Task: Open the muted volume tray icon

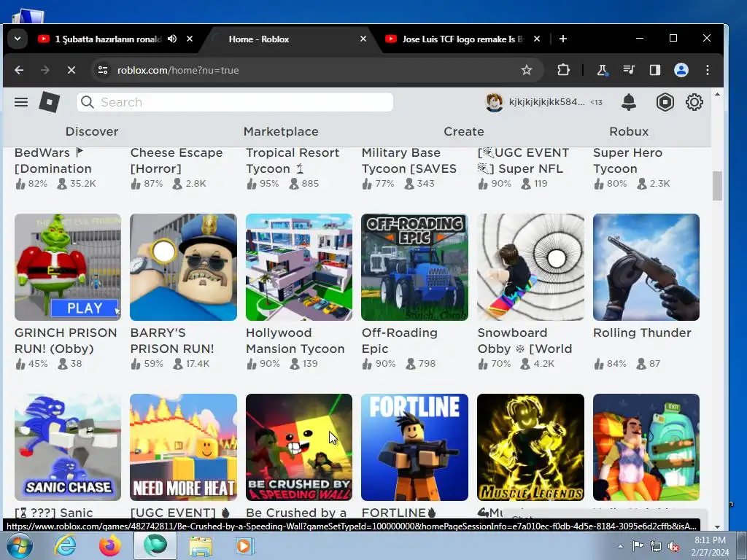Action: (674, 546)
